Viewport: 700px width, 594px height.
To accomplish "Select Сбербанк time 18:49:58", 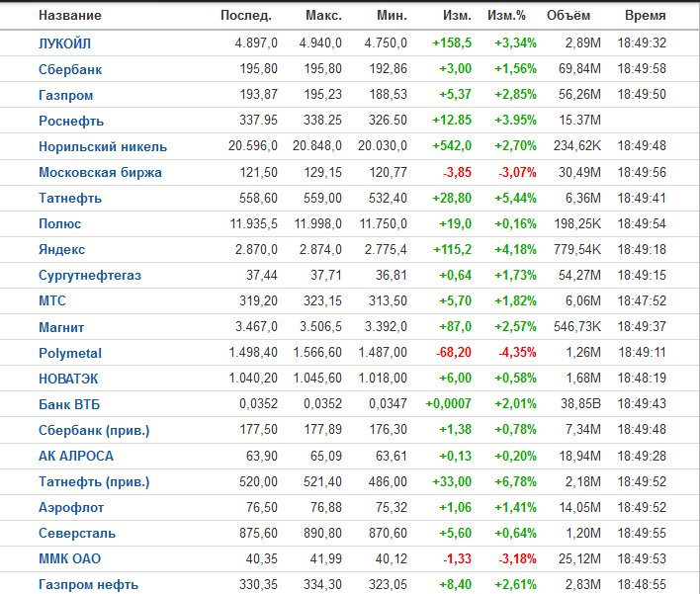I will pyautogui.click(x=642, y=69).
